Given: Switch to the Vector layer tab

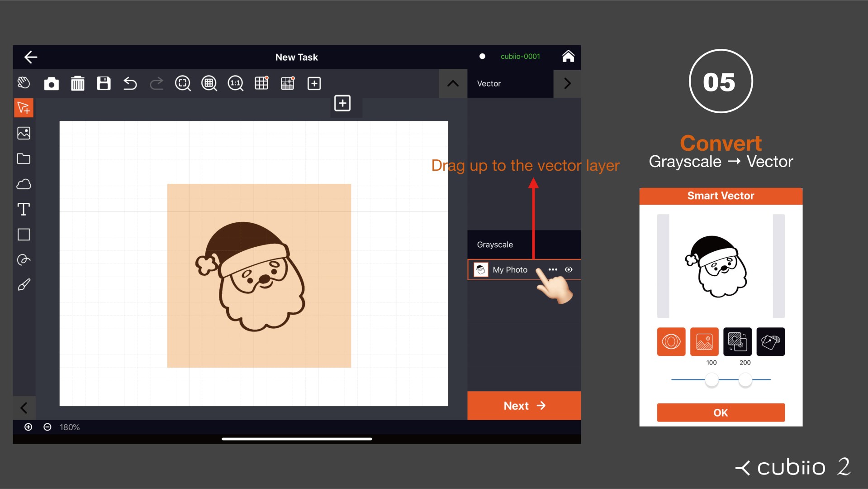Looking at the screenshot, I should tap(489, 83).
